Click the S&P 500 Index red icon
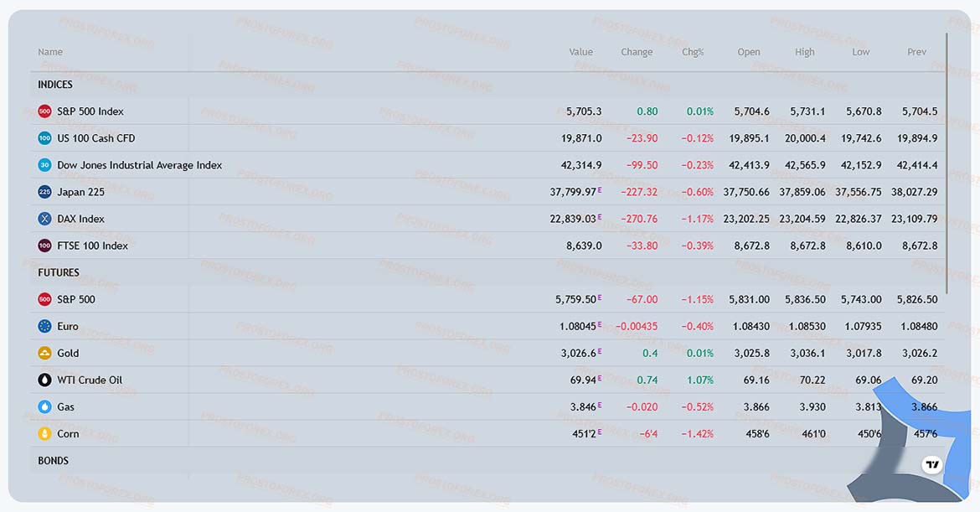Image resolution: width=980 pixels, height=512 pixels. tap(44, 111)
